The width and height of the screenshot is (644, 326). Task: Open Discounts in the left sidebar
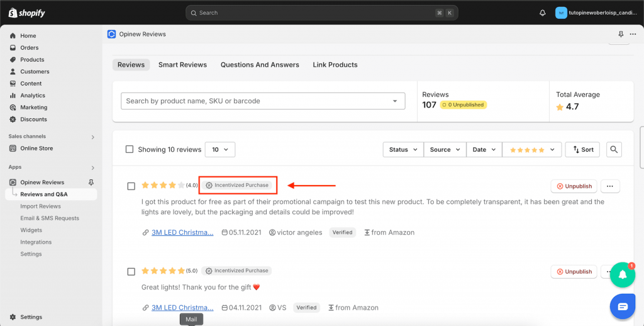(33, 120)
